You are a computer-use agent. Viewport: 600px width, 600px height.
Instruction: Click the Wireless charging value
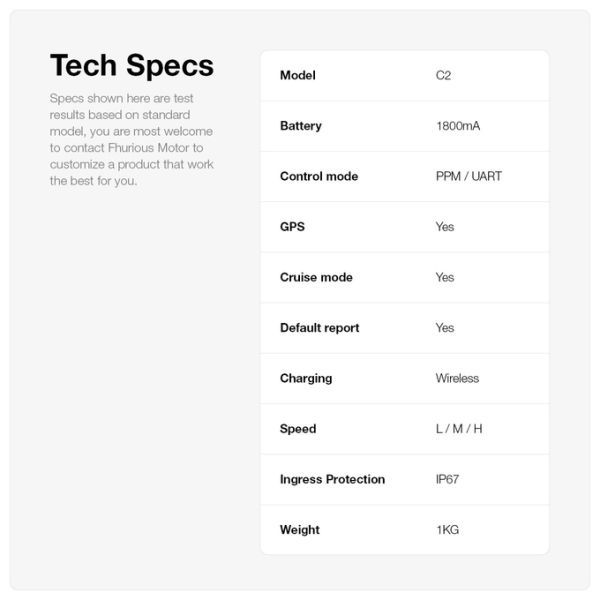(x=457, y=378)
